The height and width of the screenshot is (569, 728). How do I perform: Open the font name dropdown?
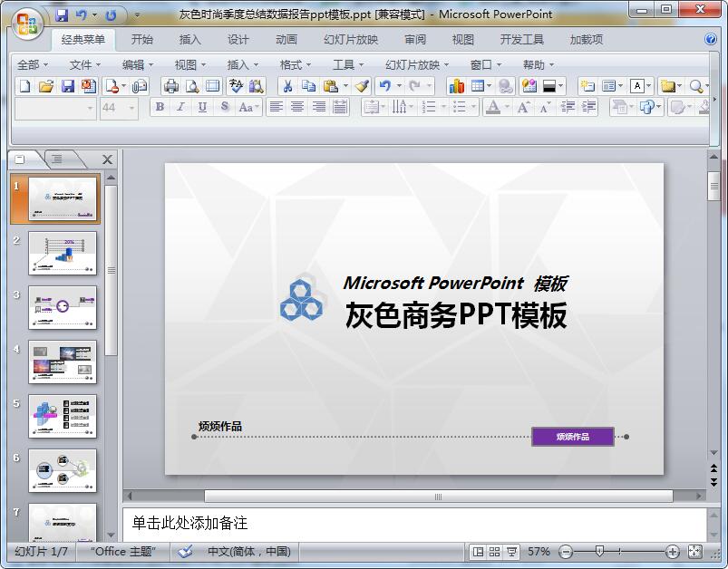pyautogui.click(x=90, y=108)
